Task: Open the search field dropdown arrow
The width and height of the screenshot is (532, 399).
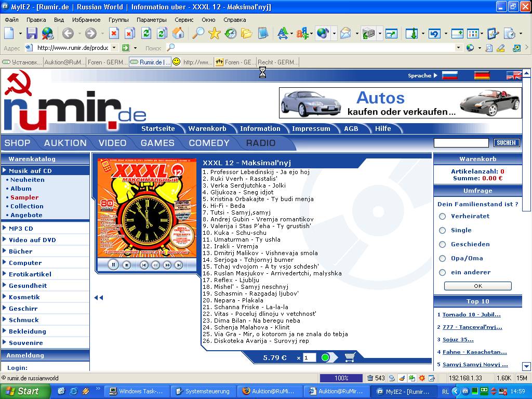Action: 458,48
